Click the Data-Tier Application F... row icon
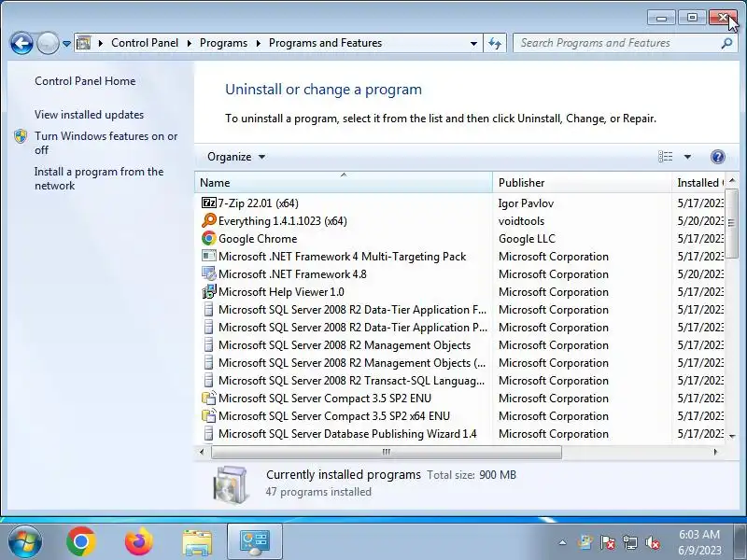747x560 pixels. (208, 310)
